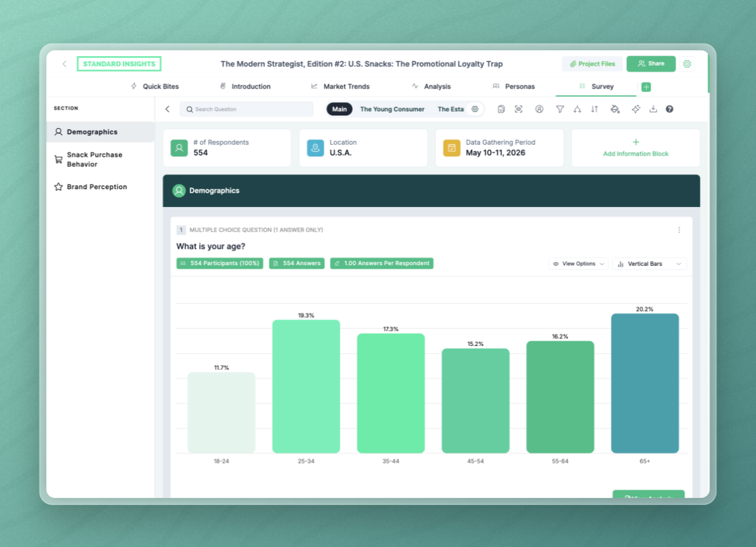The height and width of the screenshot is (547, 756).
Task: Click the circled A icon in toolbar
Action: coord(539,109)
